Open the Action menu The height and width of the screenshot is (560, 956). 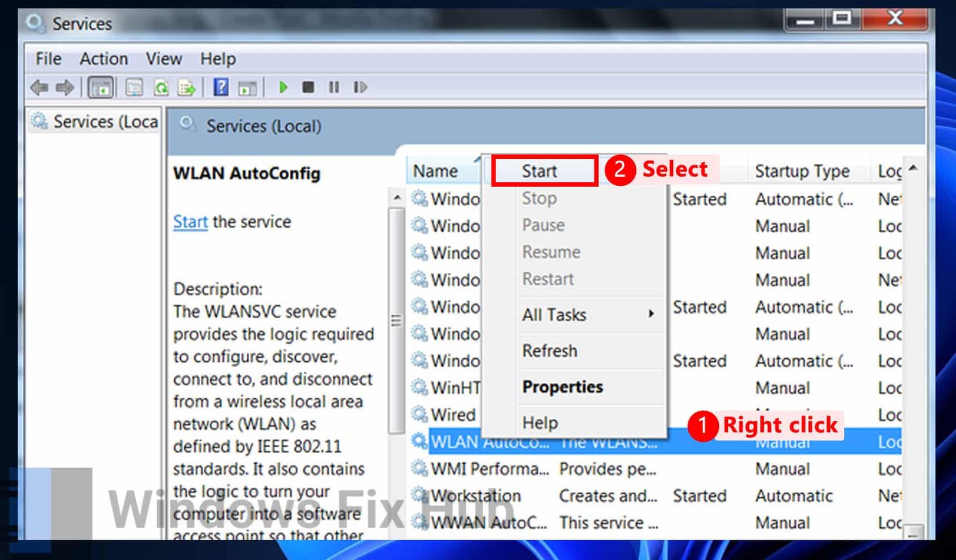pos(104,59)
